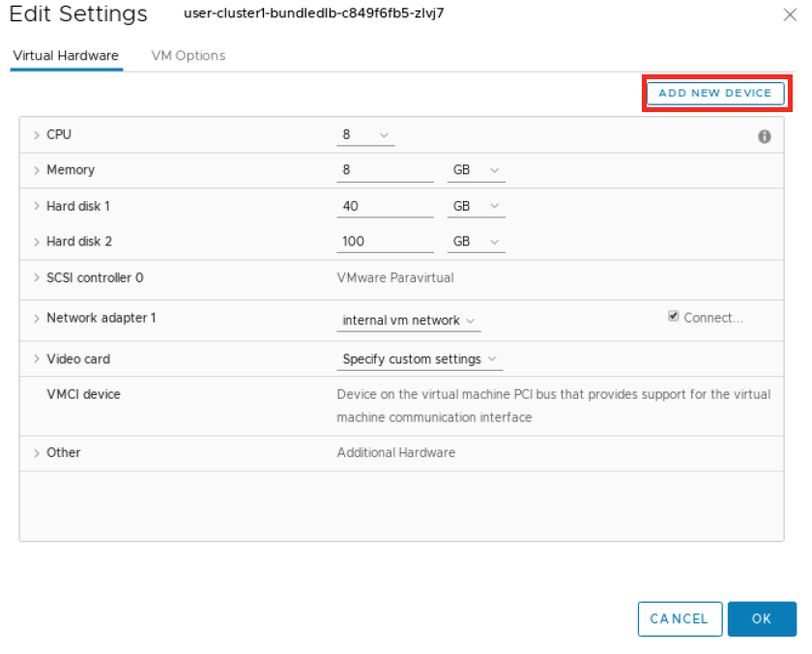Image resolution: width=812 pixels, height=654 pixels.
Task: Expand the Video card section
Action: point(37,359)
